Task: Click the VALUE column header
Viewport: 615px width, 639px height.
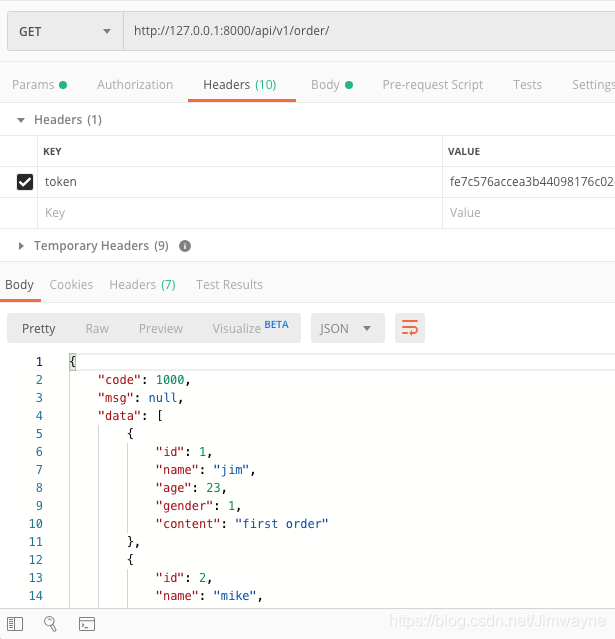Action: [464, 152]
